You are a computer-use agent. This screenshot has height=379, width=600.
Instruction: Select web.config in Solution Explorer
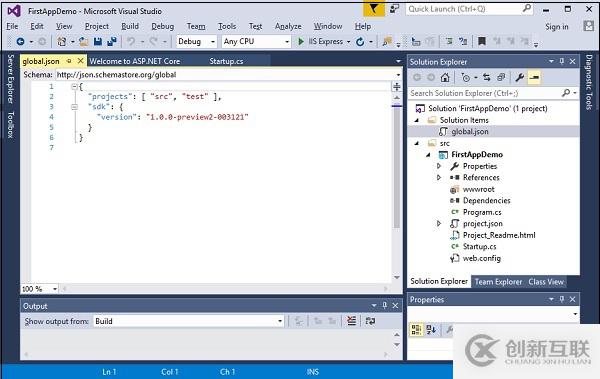(x=481, y=258)
